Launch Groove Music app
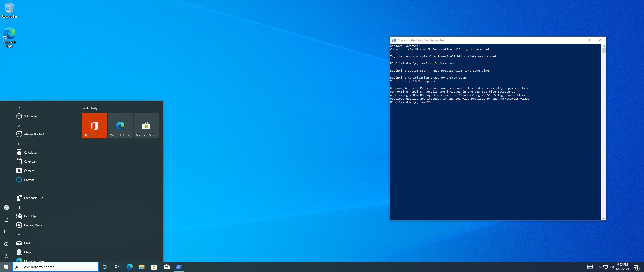The height and width of the screenshot is (272, 644). pyautogui.click(x=46, y=225)
